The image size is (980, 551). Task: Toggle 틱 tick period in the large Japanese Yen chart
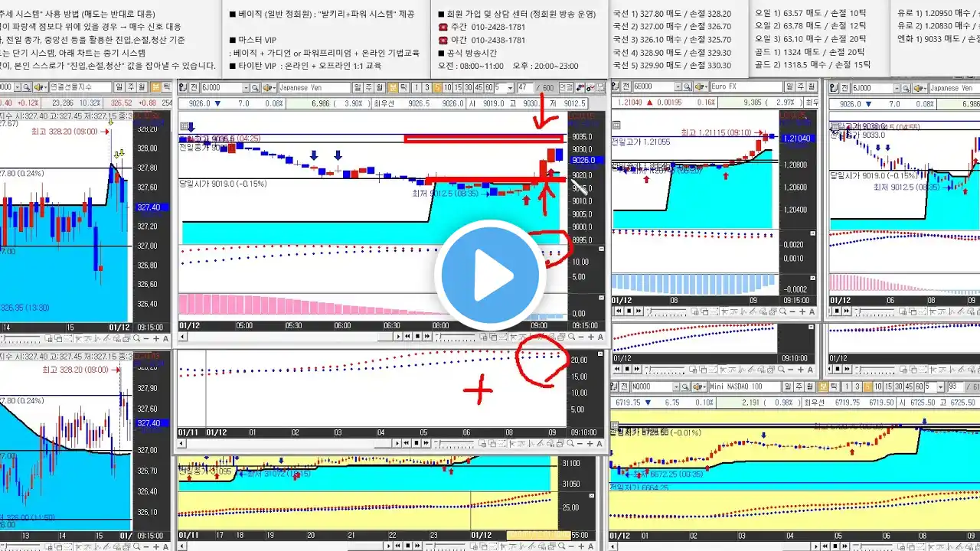point(403,88)
